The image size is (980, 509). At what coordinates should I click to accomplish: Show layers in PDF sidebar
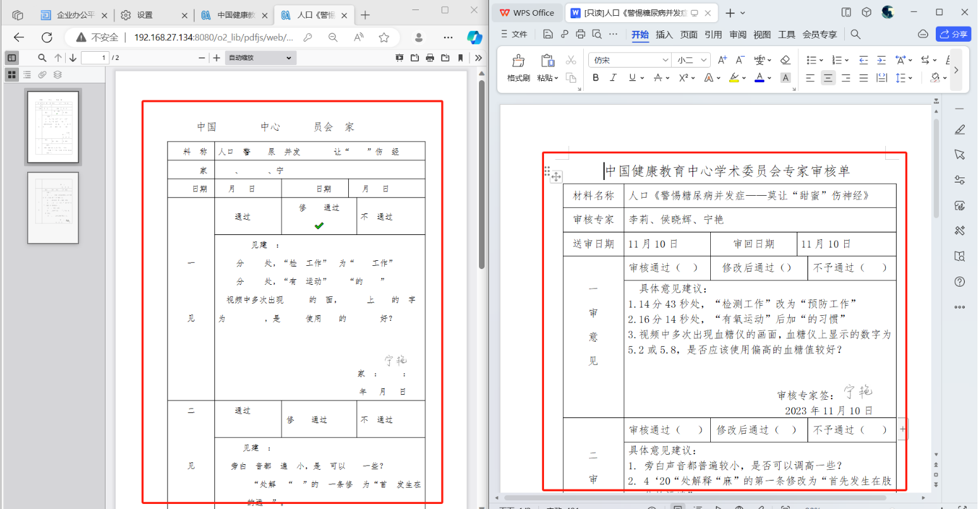click(57, 75)
